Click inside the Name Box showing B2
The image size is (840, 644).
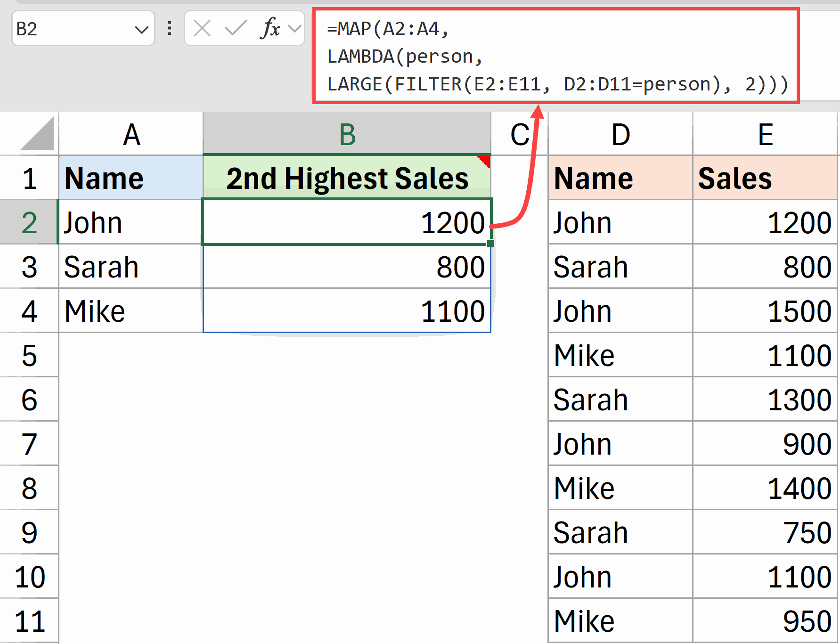71,29
